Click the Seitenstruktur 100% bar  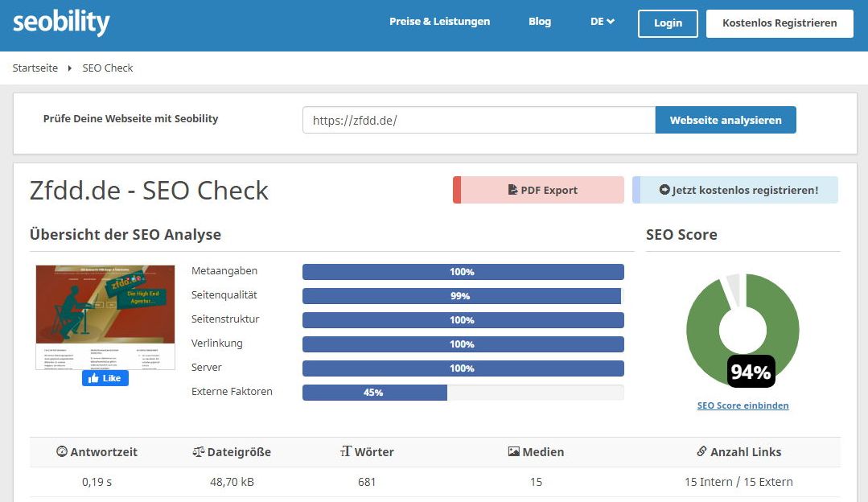tap(463, 320)
